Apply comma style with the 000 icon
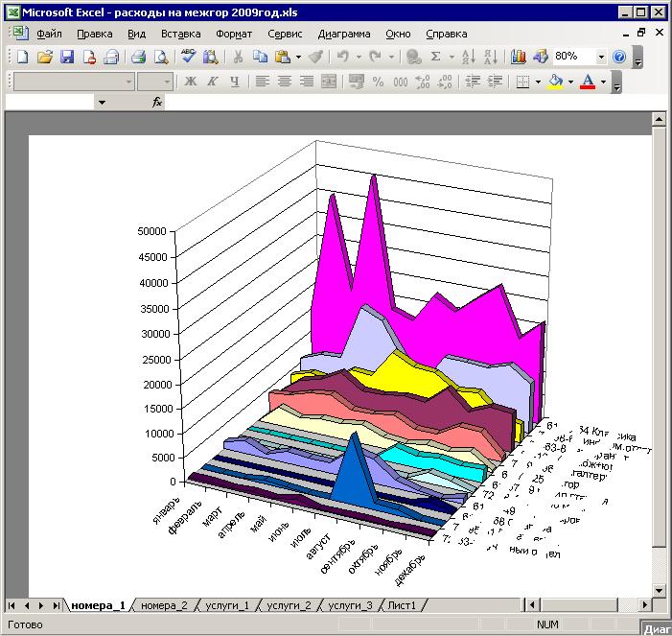Screen dimensions: 672x636 click(x=401, y=82)
